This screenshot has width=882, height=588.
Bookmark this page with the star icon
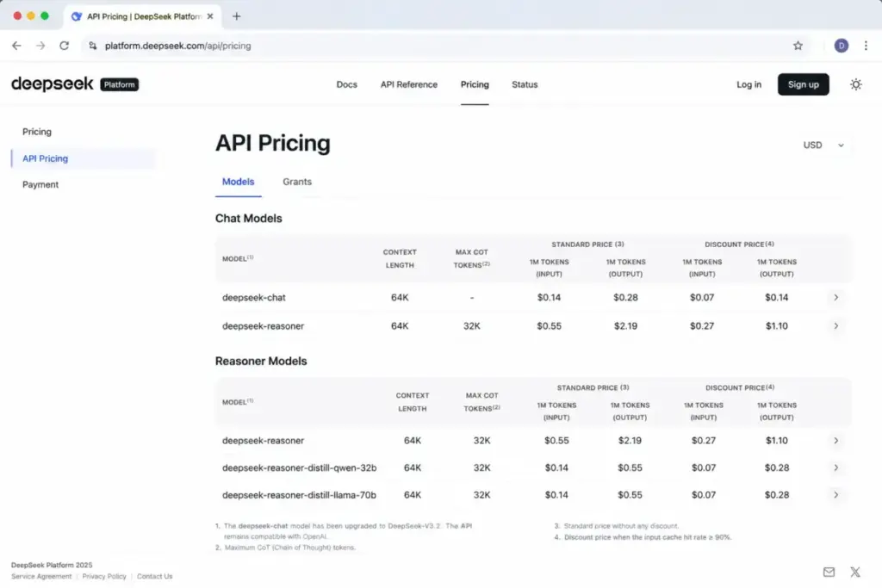[798, 46]
